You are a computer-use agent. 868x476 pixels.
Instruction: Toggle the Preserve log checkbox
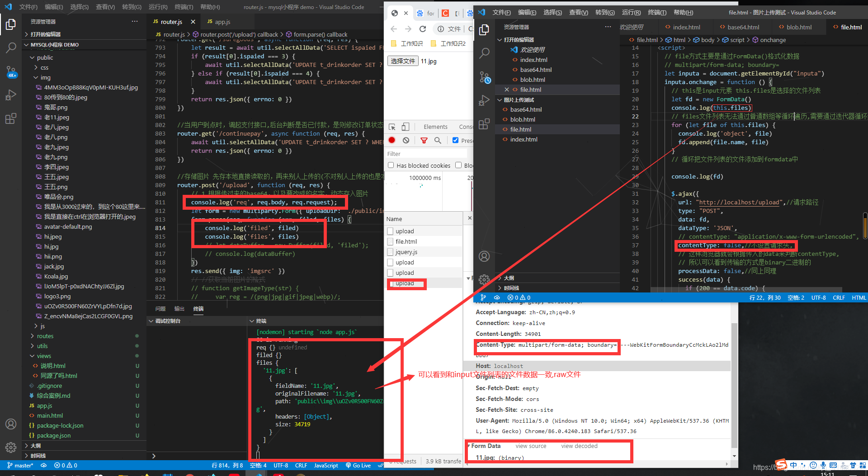455,140
